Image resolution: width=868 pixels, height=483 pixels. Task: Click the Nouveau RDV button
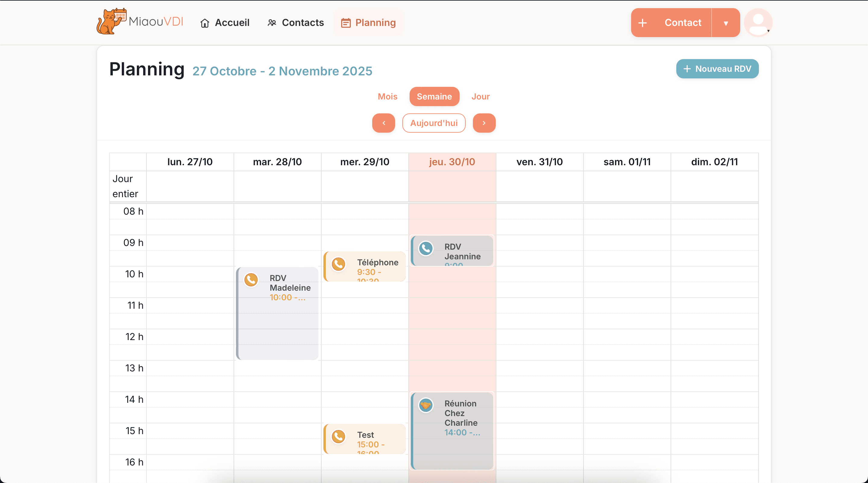point(717,69)
